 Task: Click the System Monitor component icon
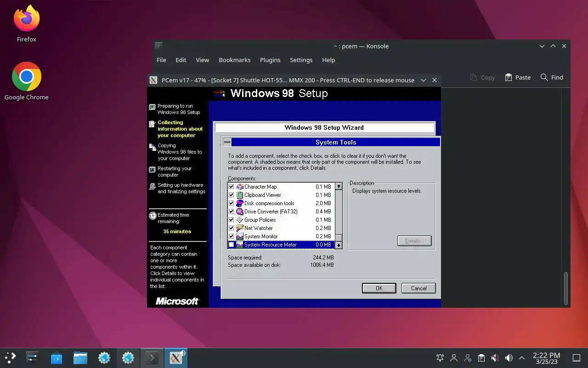(x=240, y=236)
